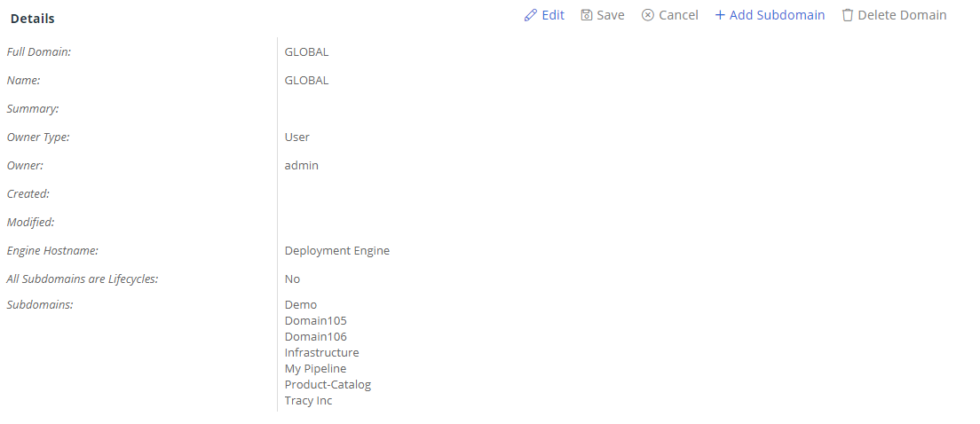Screen dimensions: 980x424
Task: Click the Lifecycles value No
Action: (x=292, y=279)
